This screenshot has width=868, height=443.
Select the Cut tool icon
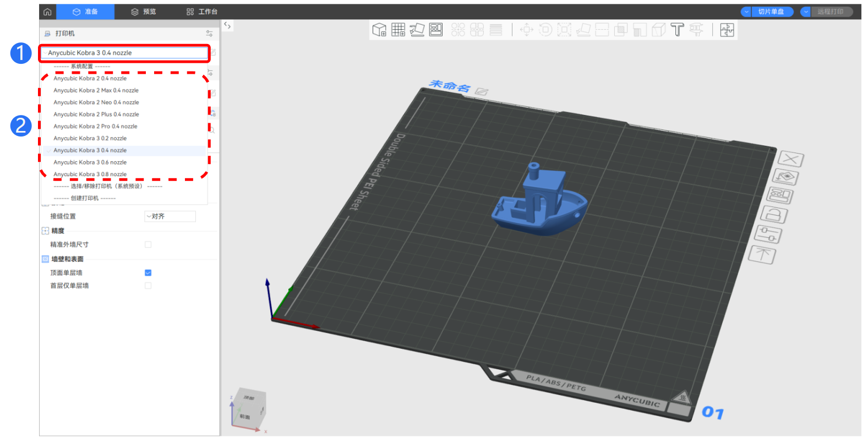click(x=602, y=30)
